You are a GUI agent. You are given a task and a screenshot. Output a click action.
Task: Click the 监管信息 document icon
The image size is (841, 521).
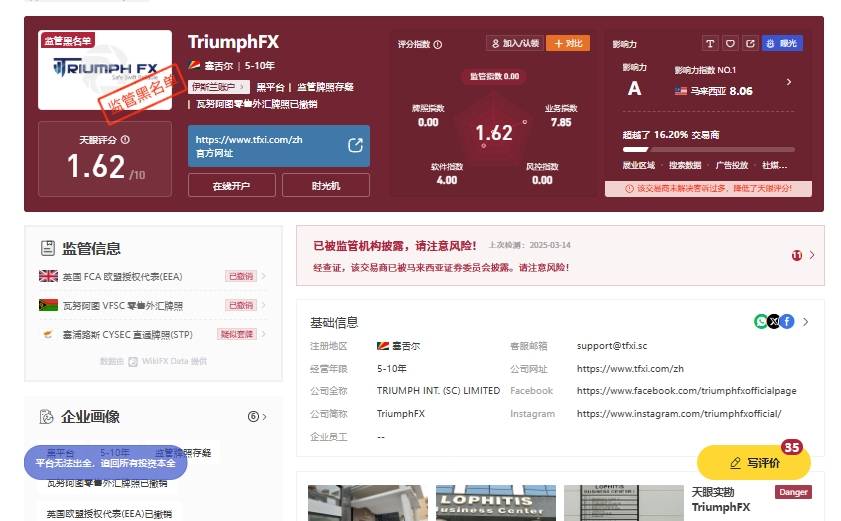pos(48,248)
